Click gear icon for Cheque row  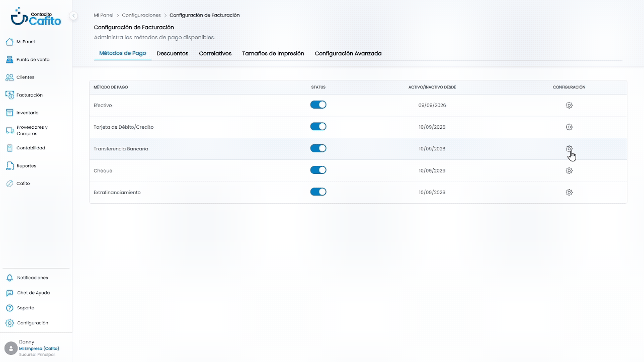coord(569,170)
